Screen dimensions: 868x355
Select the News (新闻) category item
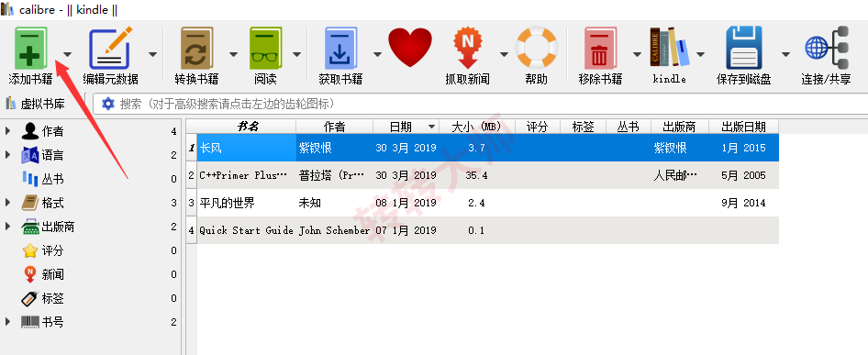[52, 274]
